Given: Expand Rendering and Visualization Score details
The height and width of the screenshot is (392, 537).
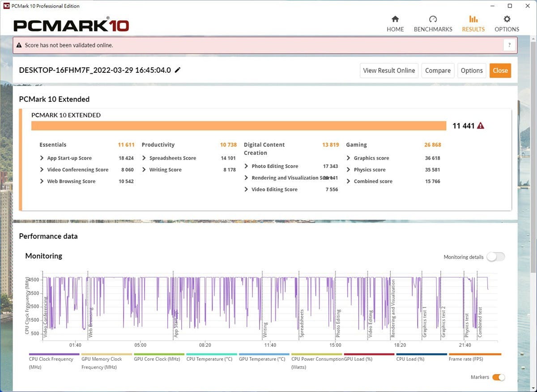Looking at the screenshot, I should [x=247, y=178].
